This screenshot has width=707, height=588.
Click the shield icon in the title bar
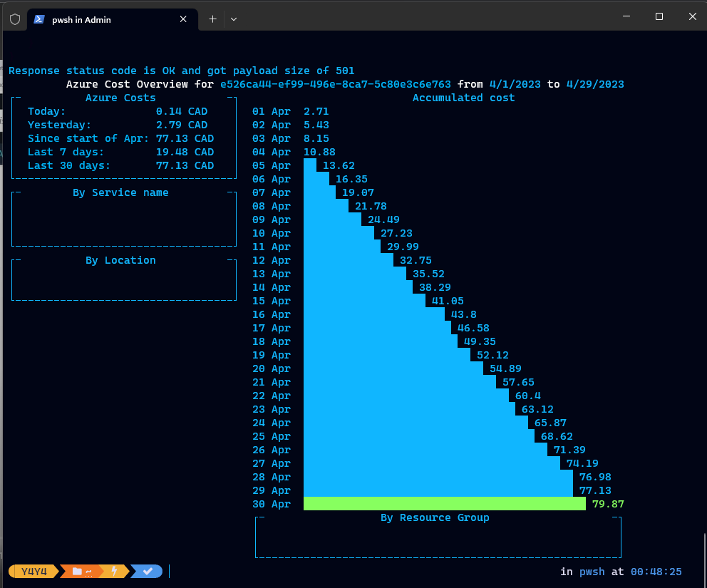pyautogui.click(x=15, y=19)
